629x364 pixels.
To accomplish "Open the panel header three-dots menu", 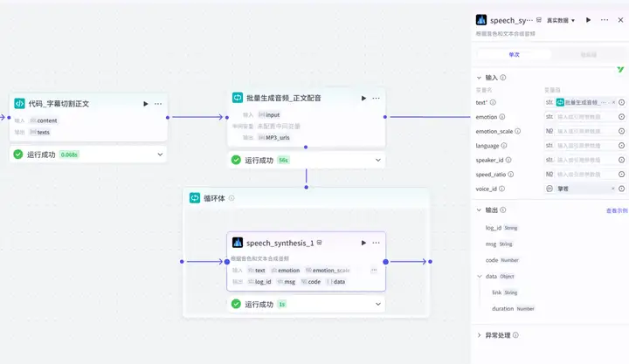I will pyautogui.click(x=605, y=20).
